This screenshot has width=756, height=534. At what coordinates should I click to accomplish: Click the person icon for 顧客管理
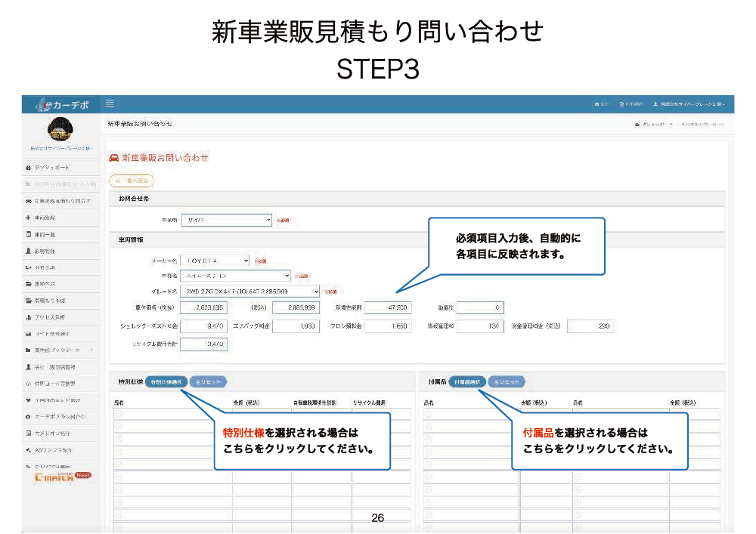(28, 251)
